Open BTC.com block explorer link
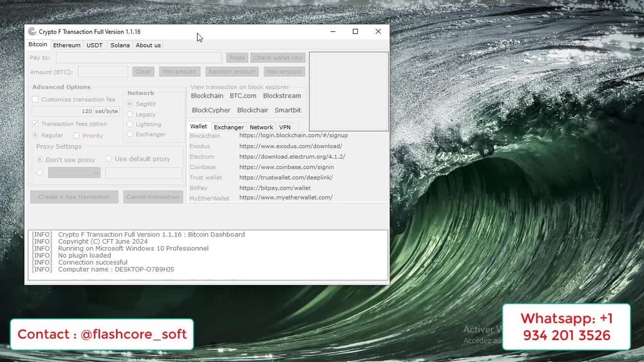The height and width of the screenshot is (362, 644). pyautogui.click(x=243, y=96)
